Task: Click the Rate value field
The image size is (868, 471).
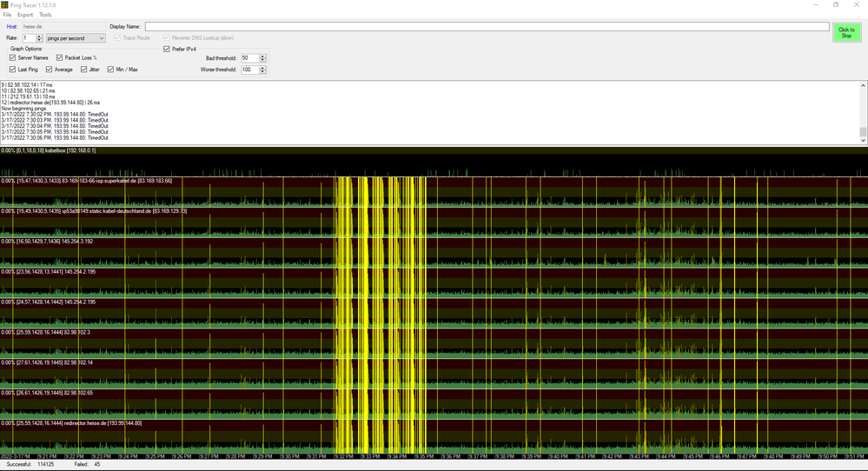Action: (29, 38)
